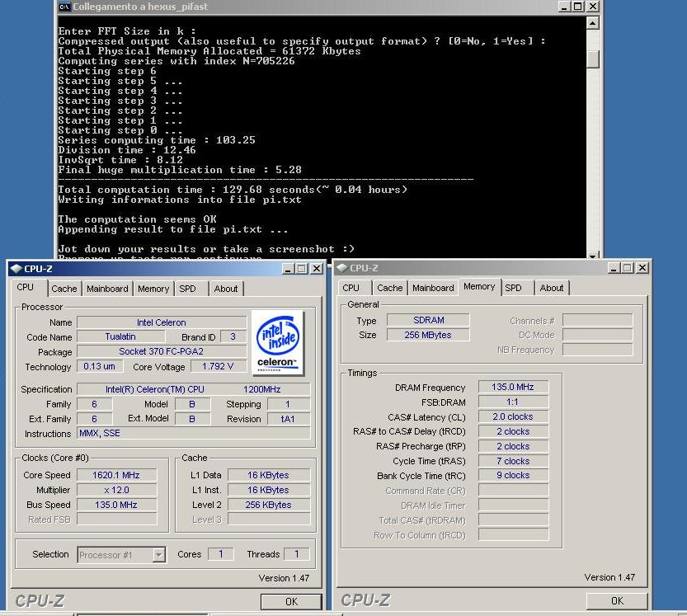Open the Processor #1 selection dropdown
This screenshot has width=687, height=616.
[x=158, y=555]
